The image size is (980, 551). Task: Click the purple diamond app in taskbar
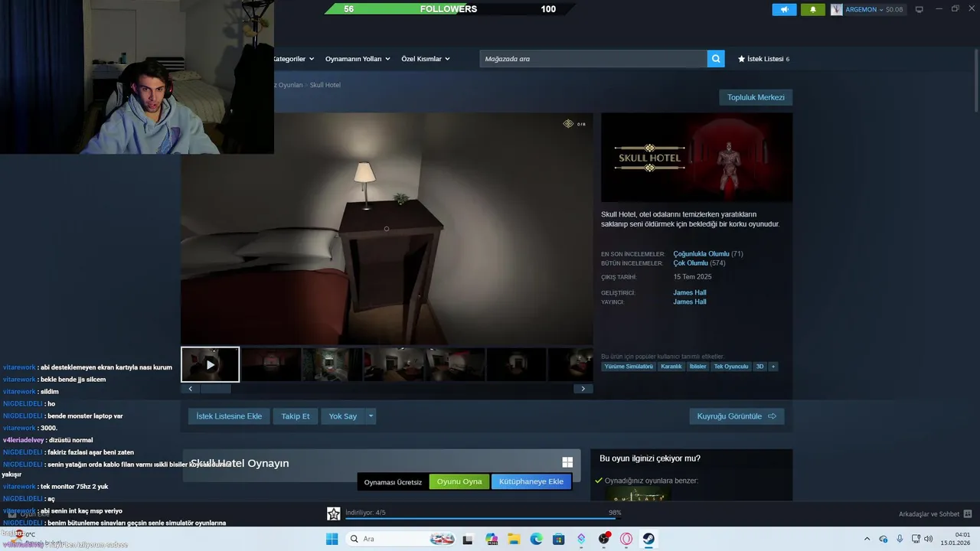point(581,539)
